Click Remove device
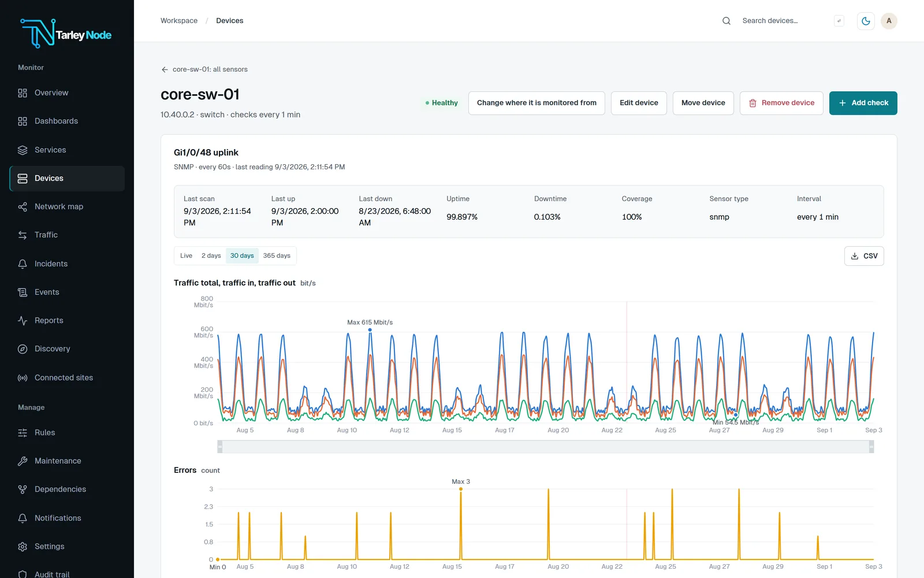The height and width of the screenshot is (578, 924). (x=781, y=103)
